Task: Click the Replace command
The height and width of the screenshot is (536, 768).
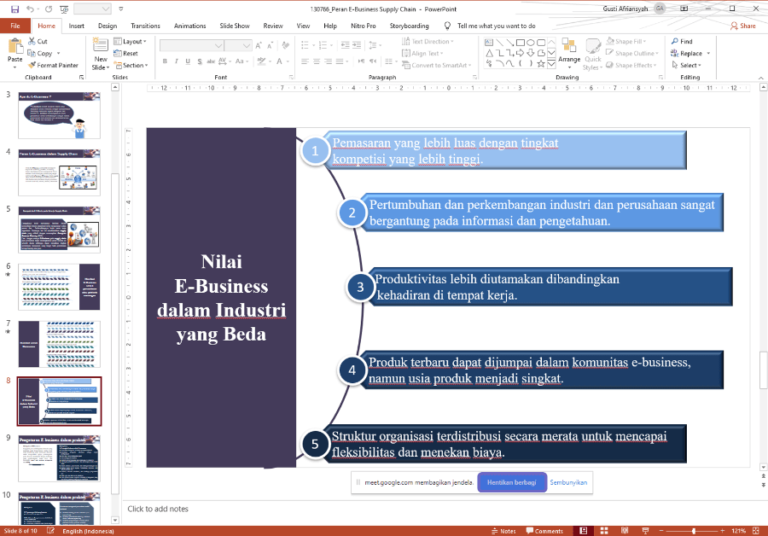Action: coord(687,53)
